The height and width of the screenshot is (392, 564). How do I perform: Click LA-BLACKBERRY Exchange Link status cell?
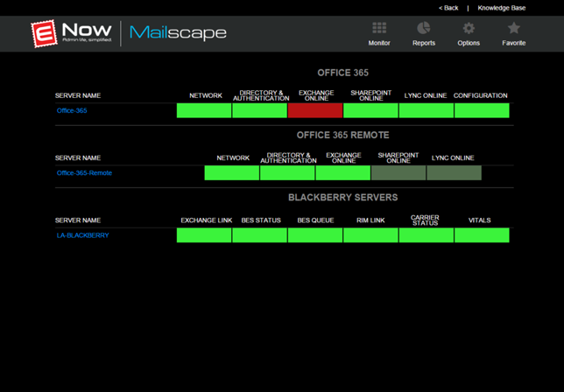coord(204,235)
